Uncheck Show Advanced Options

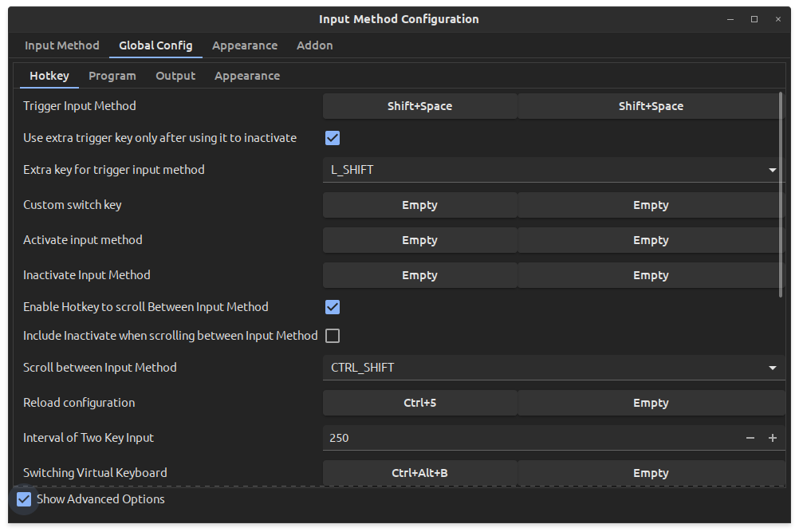24,499
